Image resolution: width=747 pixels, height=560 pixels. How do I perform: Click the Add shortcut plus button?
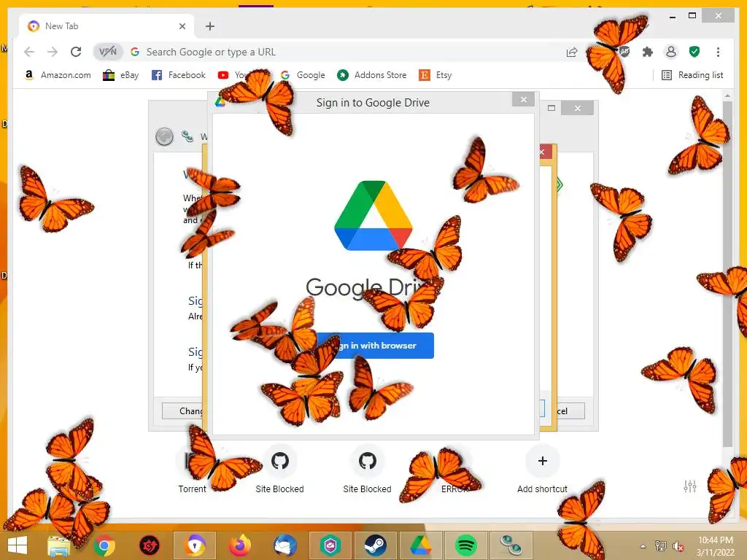(x=542, y=461)
